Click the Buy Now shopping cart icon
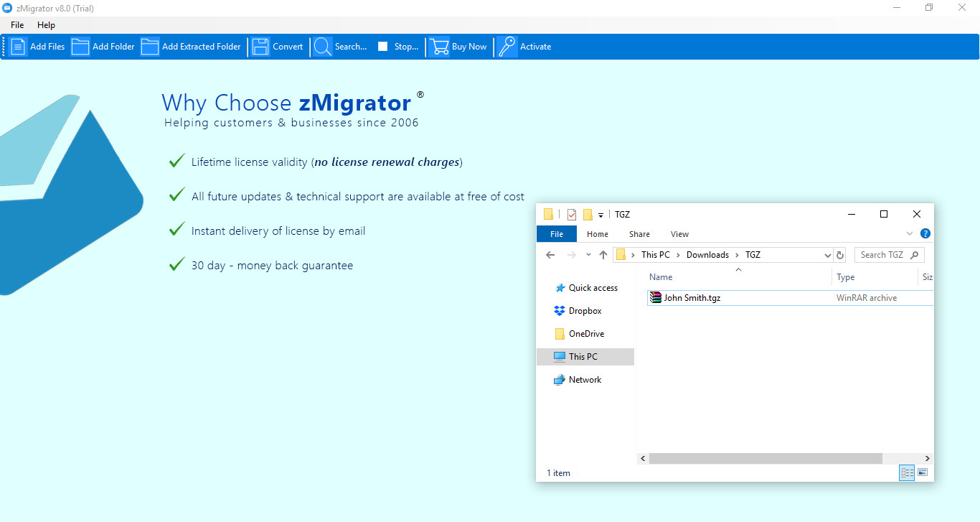Viewport: 980px width, 522px height. pos(439,47)
